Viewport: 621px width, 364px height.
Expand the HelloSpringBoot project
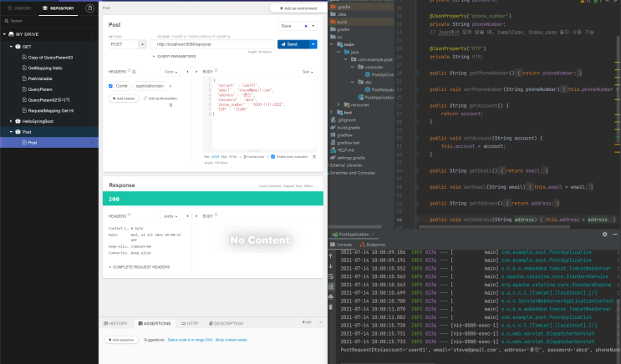click(11, 121)
